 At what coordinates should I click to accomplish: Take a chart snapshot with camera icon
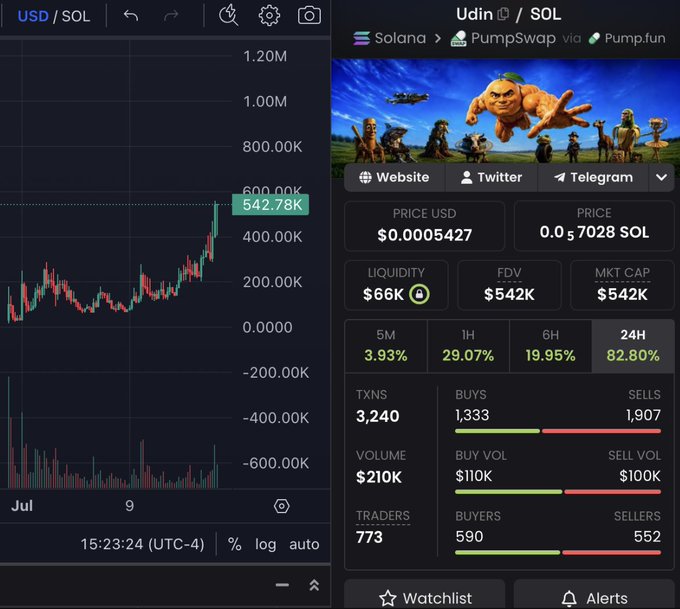309,16
